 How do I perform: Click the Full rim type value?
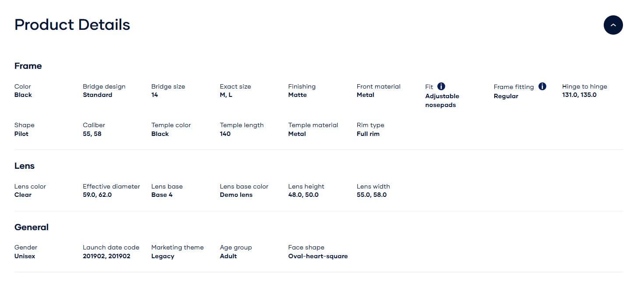368,134
